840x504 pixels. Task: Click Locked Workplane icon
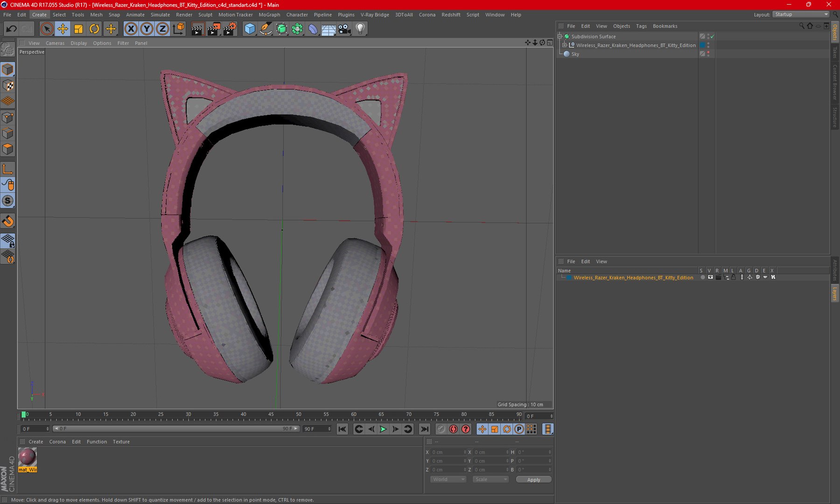(x=8, y=241)
